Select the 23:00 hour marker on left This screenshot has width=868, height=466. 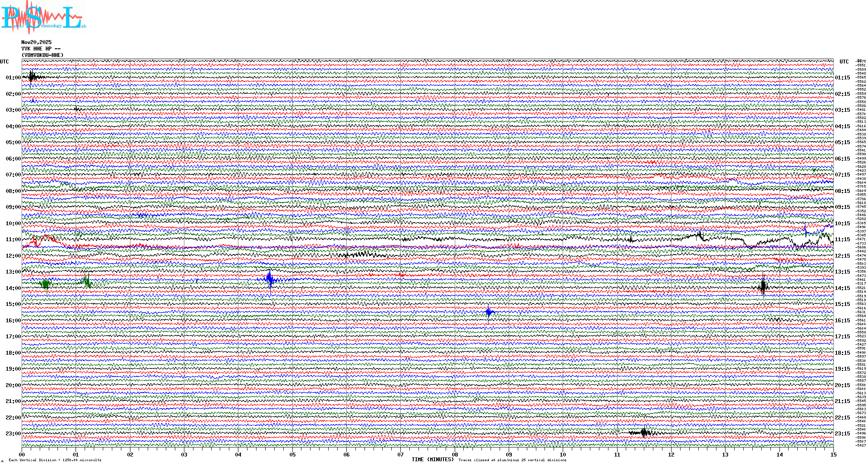pyautogui.click(x=13, y=434)
